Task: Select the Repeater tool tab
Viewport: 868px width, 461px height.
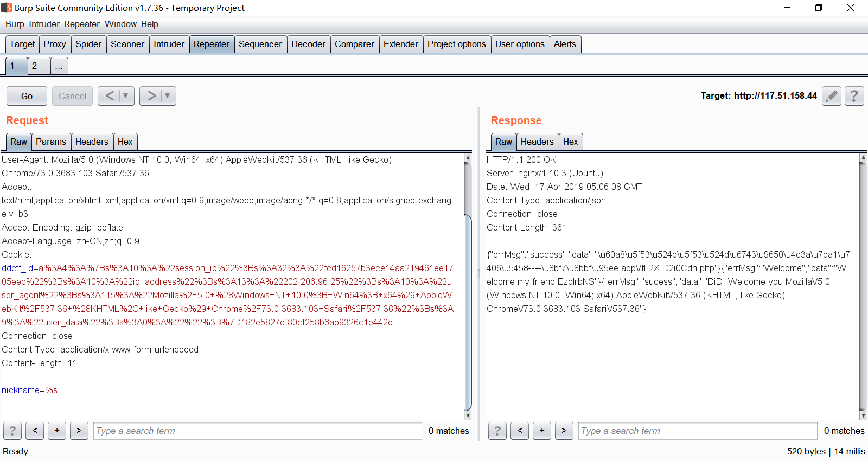Action: (212, 44)
